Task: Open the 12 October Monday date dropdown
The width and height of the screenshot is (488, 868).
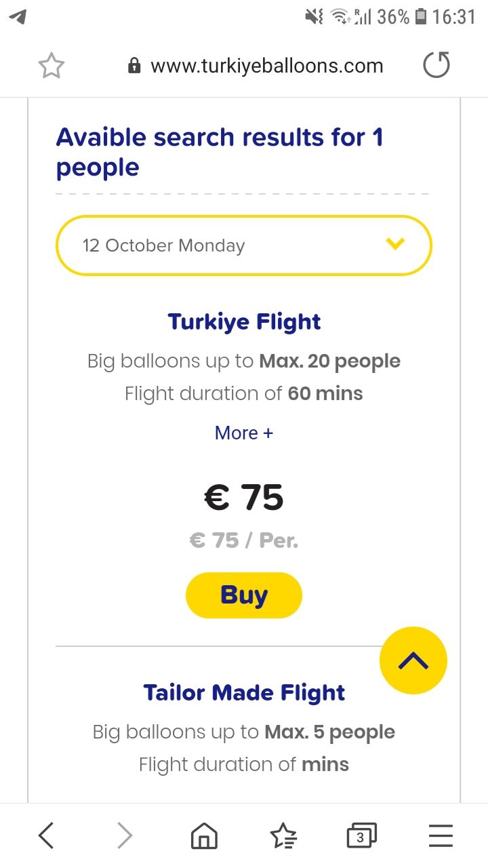Action: click(x=244, y=245)
